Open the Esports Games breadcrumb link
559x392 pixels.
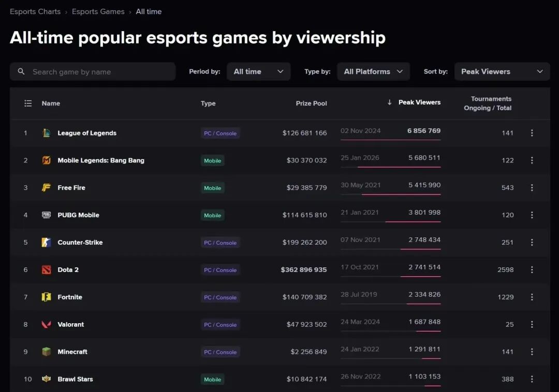(98, 11)
